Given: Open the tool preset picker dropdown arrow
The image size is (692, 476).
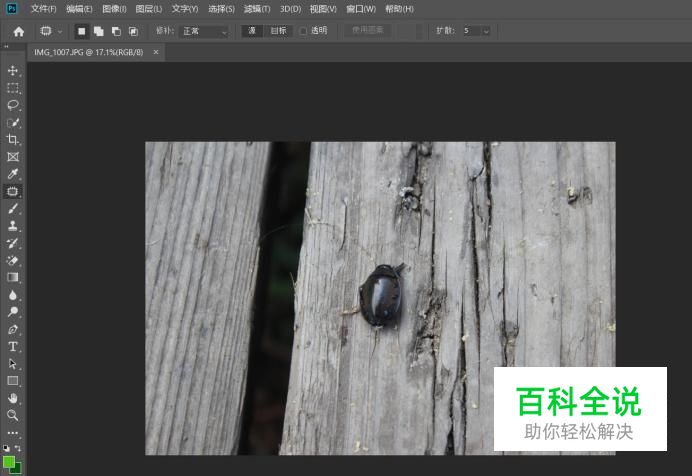Looking at the screenshot, I should 60,31.
